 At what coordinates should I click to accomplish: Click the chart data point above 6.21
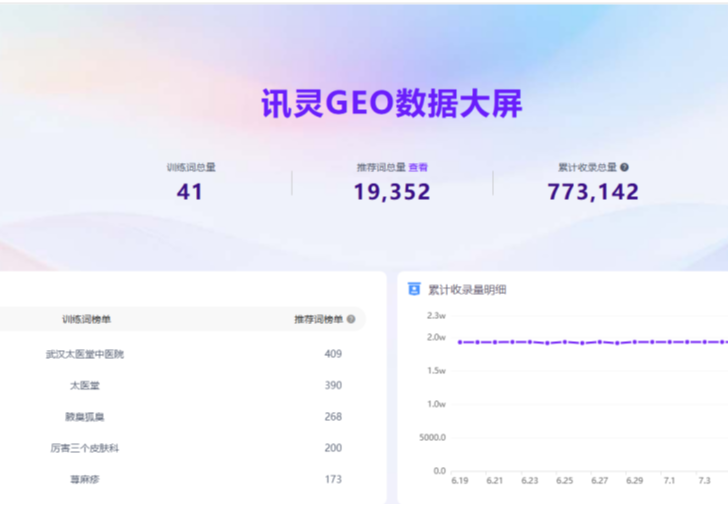495,342
